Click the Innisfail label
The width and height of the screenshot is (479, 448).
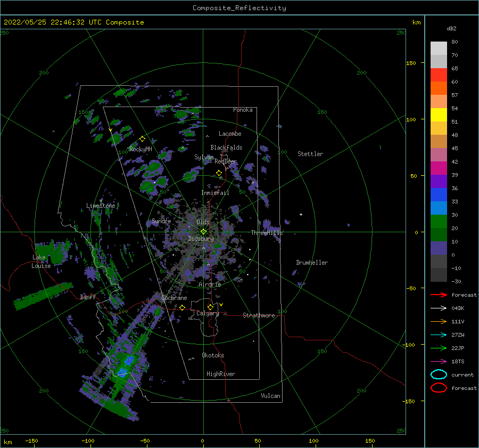(x=215, y=193)
